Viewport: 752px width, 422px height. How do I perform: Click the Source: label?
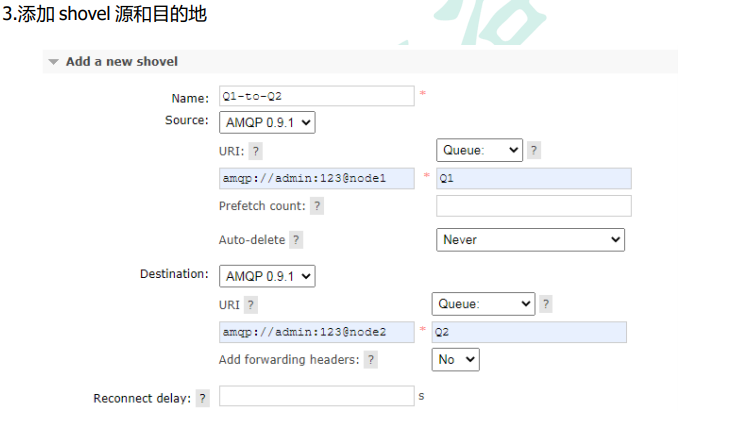[187, 120]
